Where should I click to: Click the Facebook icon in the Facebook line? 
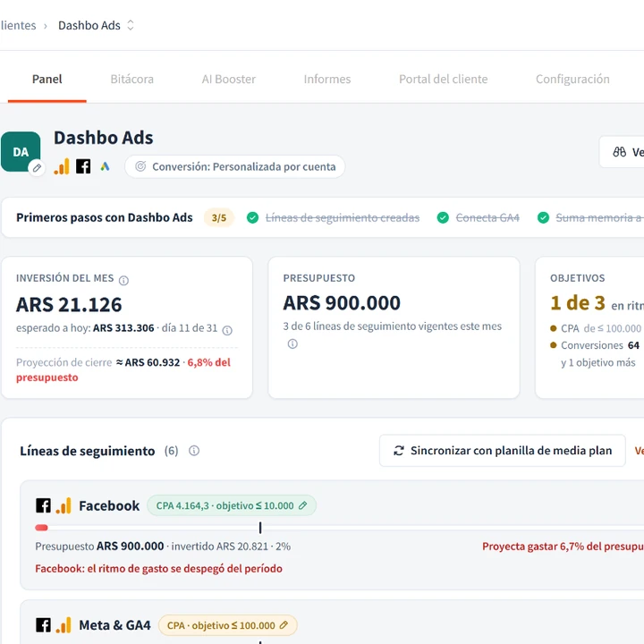43,505
